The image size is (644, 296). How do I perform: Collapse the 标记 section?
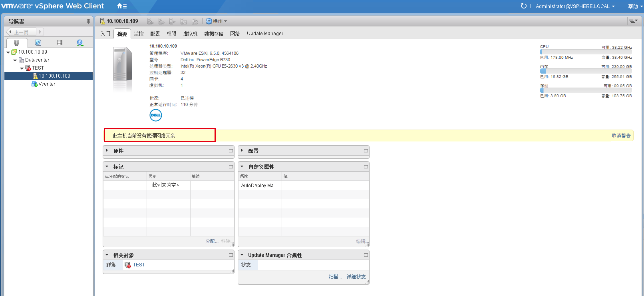pyautogui.click(x=107, y=167)
